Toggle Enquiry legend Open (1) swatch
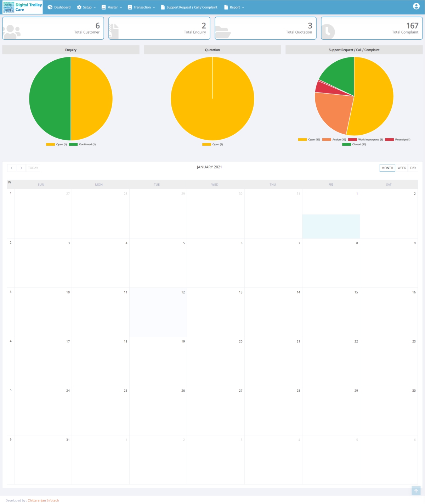 pos(50,144)
